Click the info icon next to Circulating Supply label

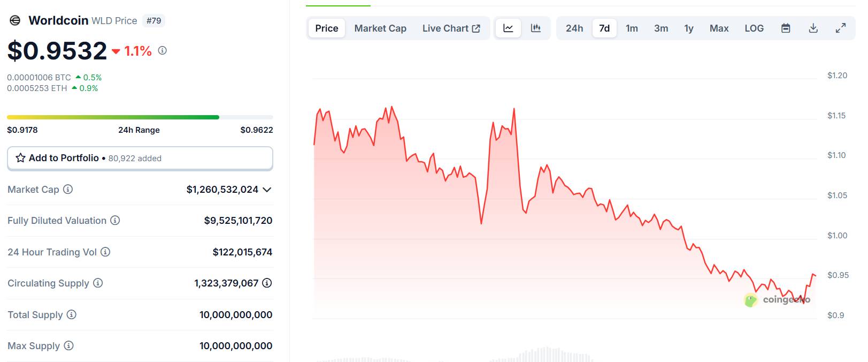[98, 283]
